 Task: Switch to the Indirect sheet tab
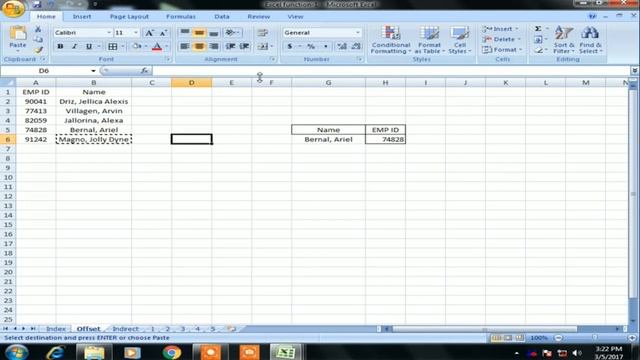click(125, 329)
